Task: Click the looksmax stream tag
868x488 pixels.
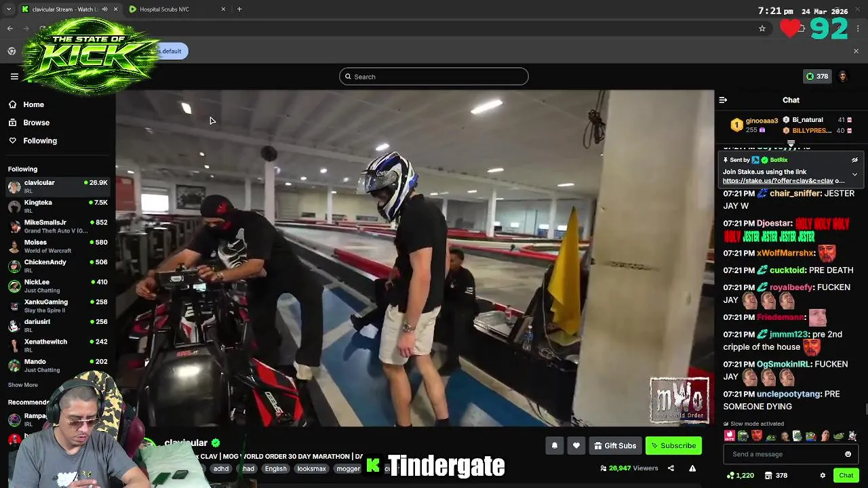Action: (x=311, y=468)
